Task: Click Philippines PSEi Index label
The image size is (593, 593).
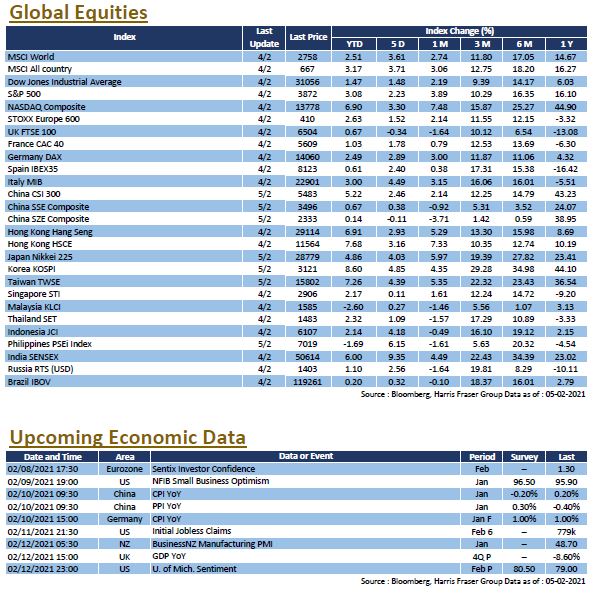Action: 50,343
